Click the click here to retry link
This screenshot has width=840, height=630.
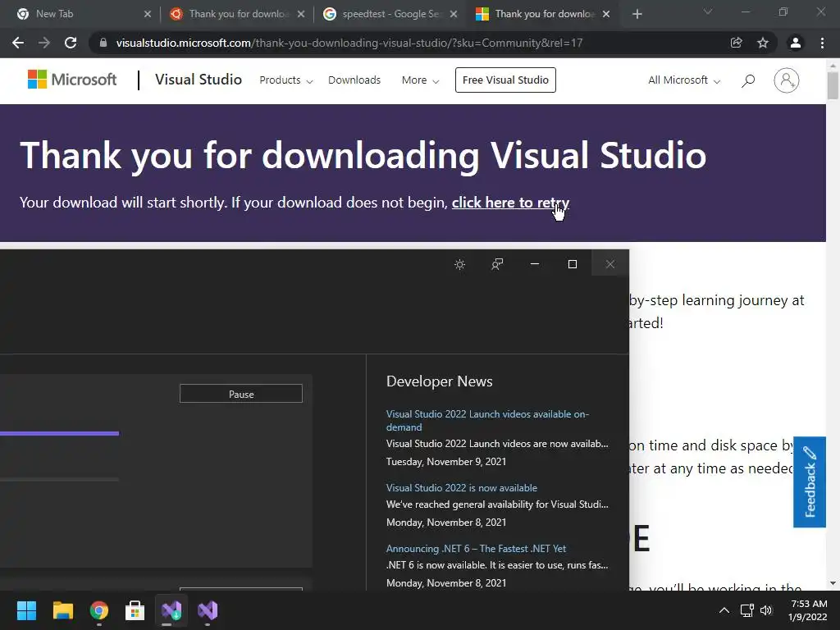(510, 203)
